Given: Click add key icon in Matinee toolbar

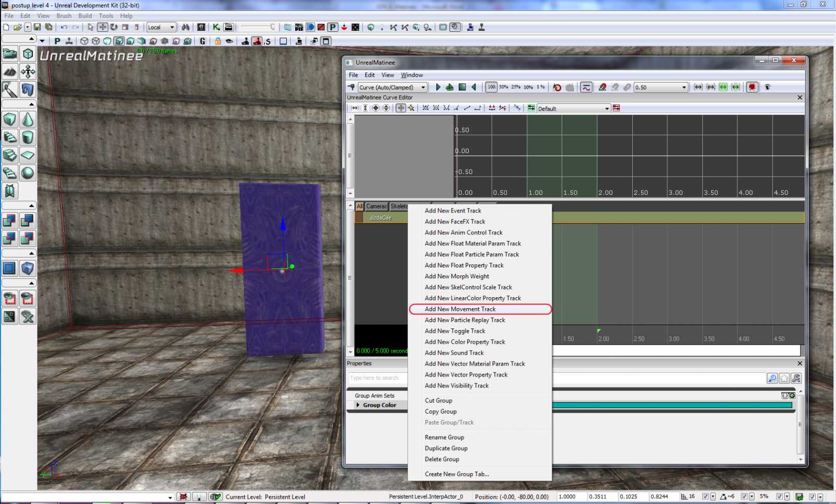Looking at the screenshot, I should (352, 87).
